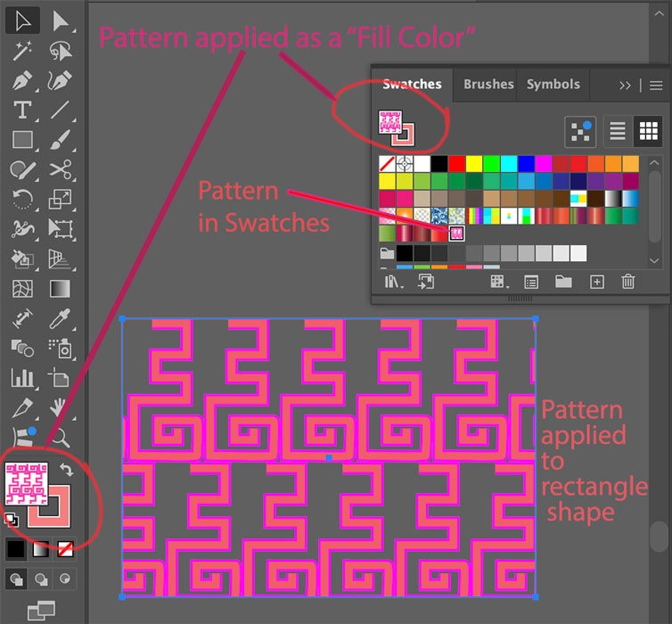Activate the Type tool
The image size is (672, 624).
click(22, 111)
